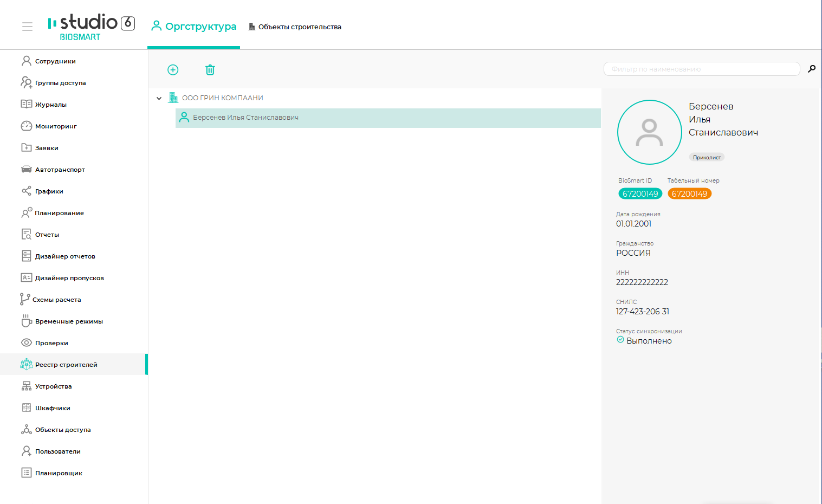Collapse the ООО ГРИН КОМПААНИ tree node
Viewport: 822px width, 504px height.
pyautogui.click(x=159, y=99)
